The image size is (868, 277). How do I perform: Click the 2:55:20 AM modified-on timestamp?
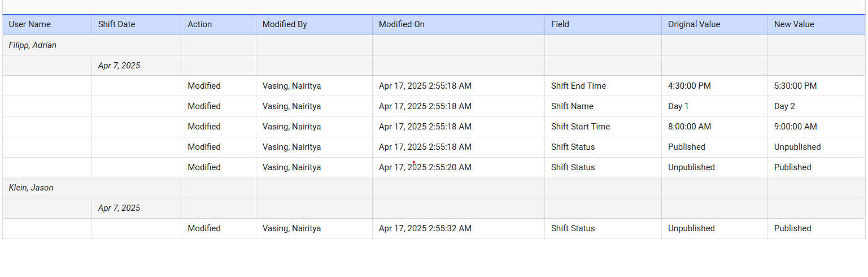(x=425, y=167)
